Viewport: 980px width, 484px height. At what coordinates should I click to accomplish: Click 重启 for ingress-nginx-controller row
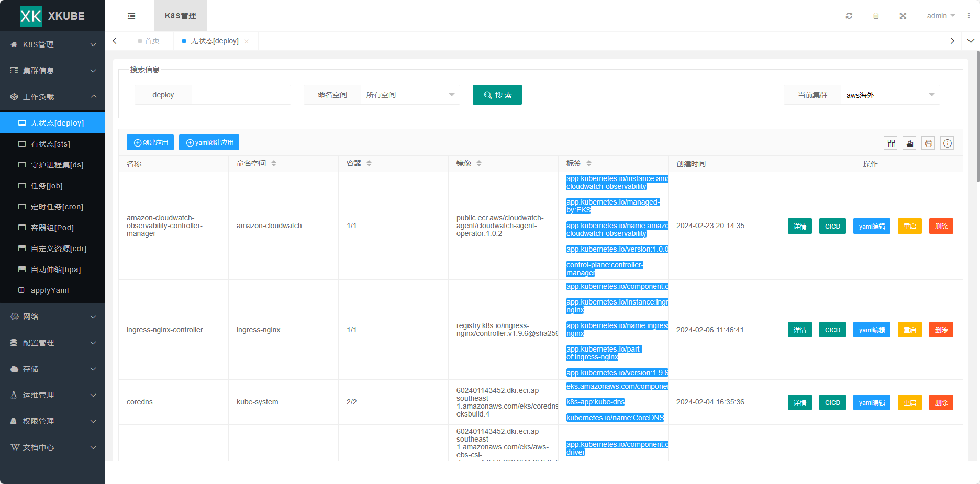tap(910, 330)
